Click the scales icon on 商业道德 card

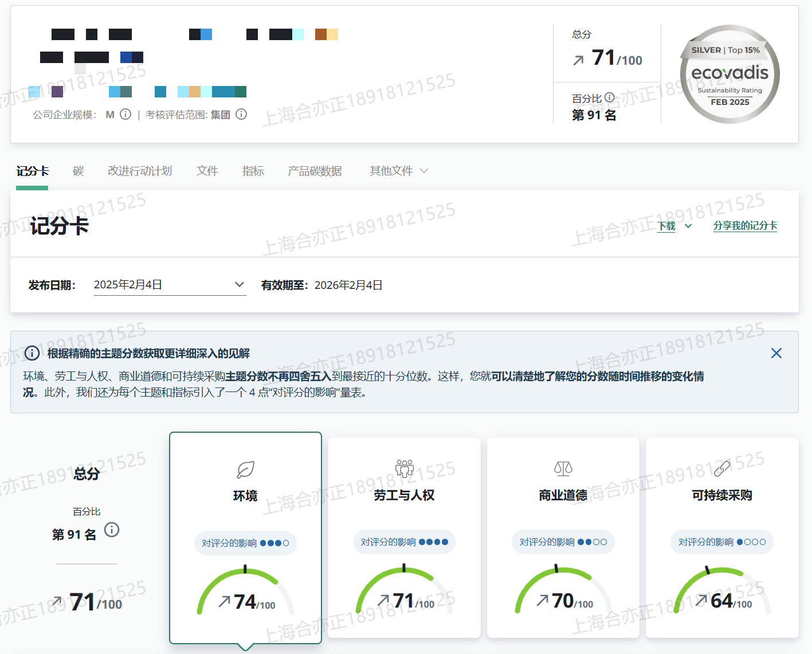[563, 468]
